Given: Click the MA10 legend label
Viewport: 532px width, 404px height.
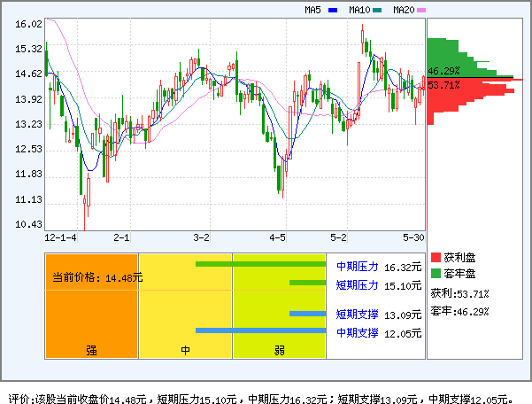Looking at the screenshot, I should (x=359, y=10).
